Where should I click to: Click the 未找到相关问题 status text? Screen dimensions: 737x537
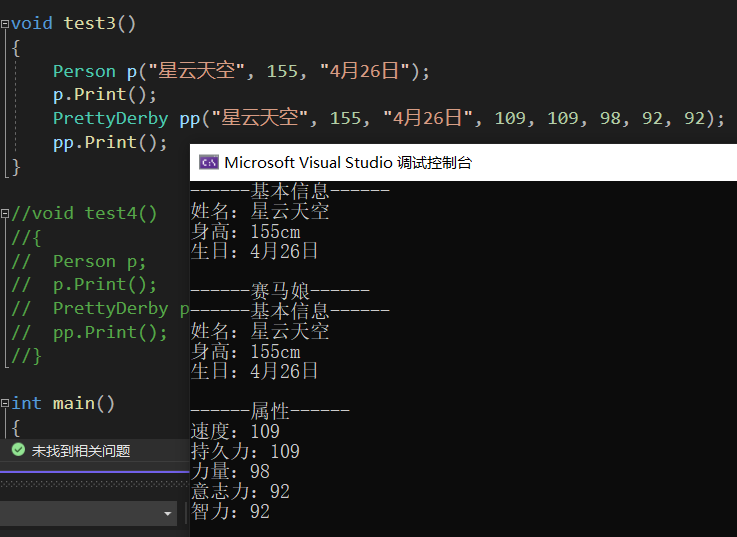80,451
